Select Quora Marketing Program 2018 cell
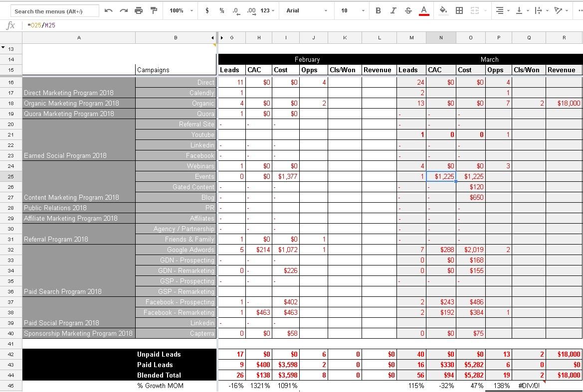This screenshot has width=583, height=392. pos(79,114)
